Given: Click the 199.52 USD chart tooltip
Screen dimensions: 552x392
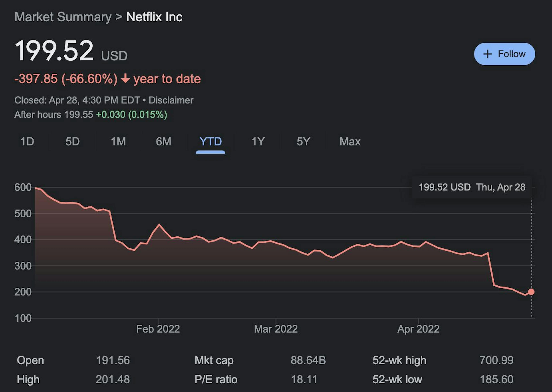Looking at the screenshot, I should [x=472, y=187].
